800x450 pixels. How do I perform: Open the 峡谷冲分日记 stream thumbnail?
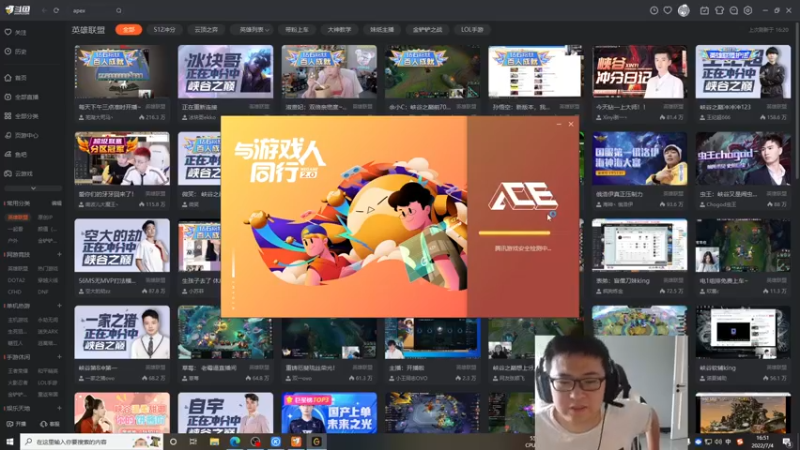coord(639,71)
